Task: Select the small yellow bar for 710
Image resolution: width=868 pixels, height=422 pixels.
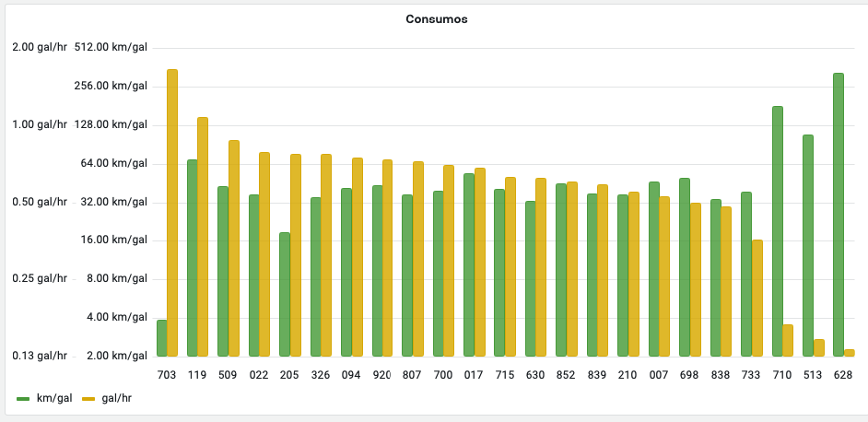Action: pos(788,340)
